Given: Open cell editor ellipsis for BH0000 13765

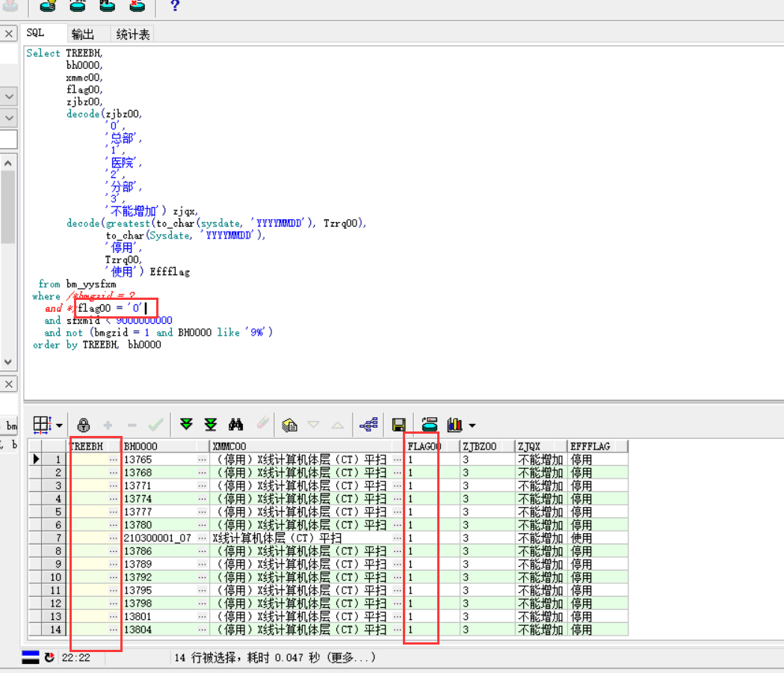Looking at the screenshot, I should 202,460.
